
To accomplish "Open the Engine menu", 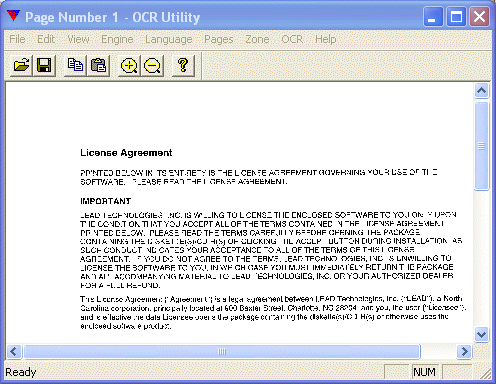I will point(117,39).
